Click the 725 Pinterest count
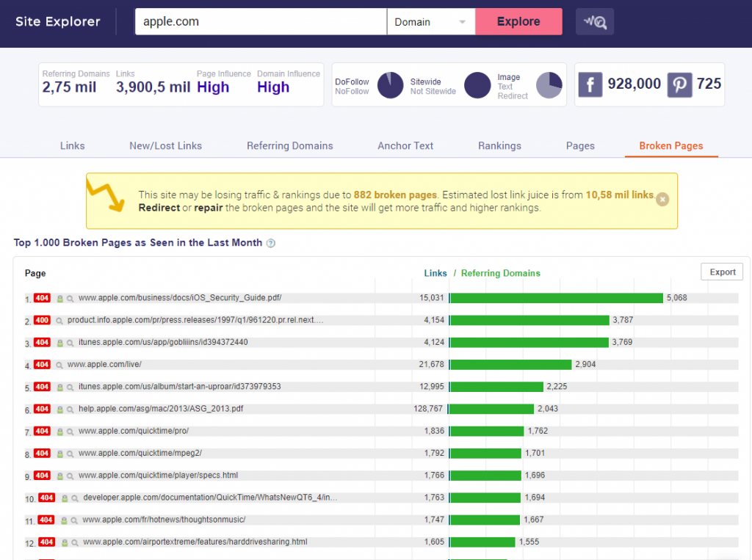Image resolution: width=752 pixels, height=560 pixels. click(709, 84)
